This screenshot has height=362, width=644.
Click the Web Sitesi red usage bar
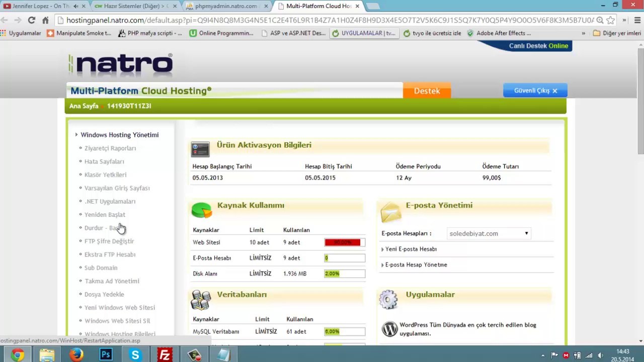[345, 242]
